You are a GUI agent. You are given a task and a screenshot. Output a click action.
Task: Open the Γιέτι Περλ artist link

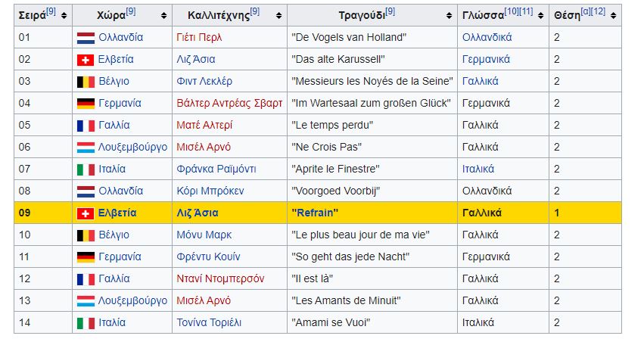tap(199, 37)
